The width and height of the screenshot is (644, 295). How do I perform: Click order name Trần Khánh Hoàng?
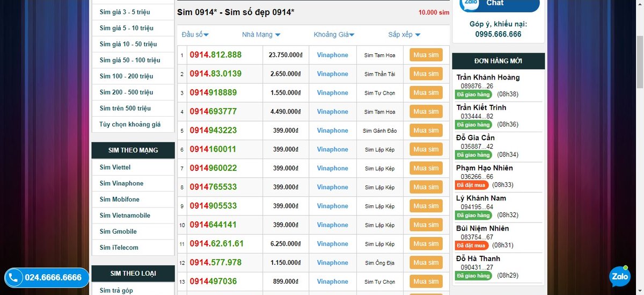[x=488, y=77]
